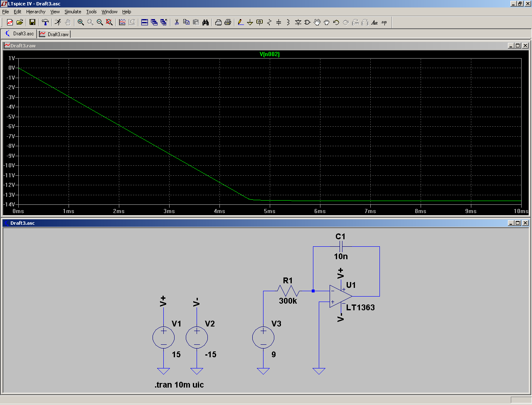Click the Open file folder icon

click(x=20, y=22)
